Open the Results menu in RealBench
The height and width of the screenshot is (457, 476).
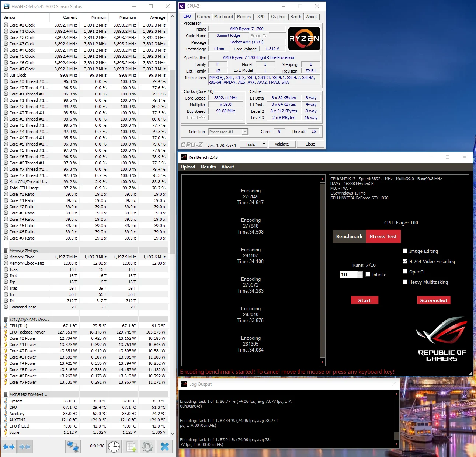[208, 167]
